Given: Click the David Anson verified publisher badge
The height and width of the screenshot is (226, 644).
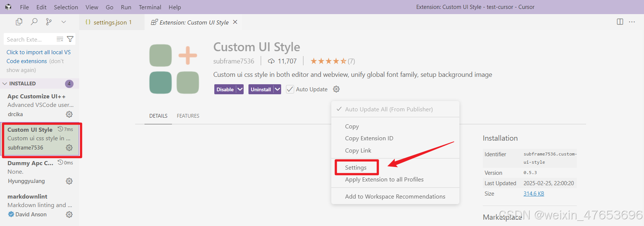Looking at the screenshot, I should click(x=11, y=214).
